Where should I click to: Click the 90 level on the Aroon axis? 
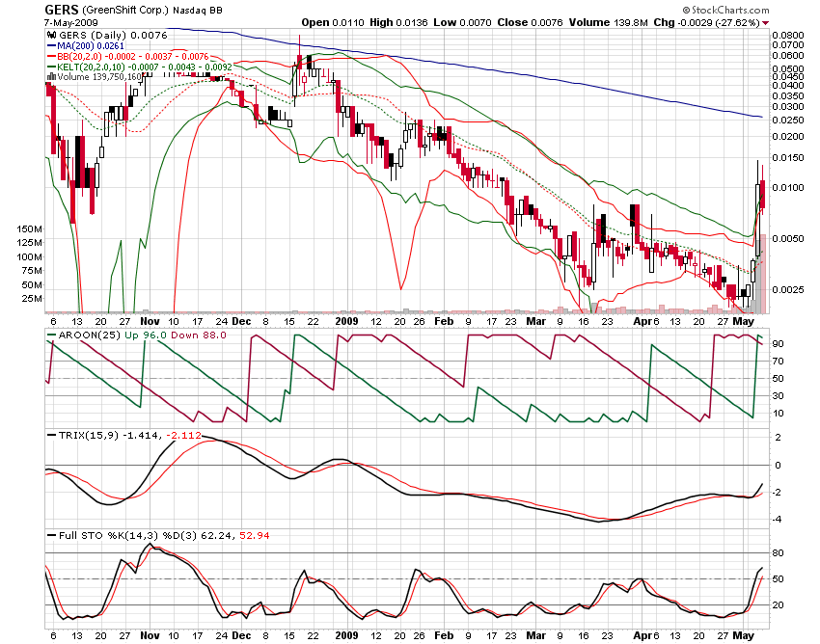[779, 343]
